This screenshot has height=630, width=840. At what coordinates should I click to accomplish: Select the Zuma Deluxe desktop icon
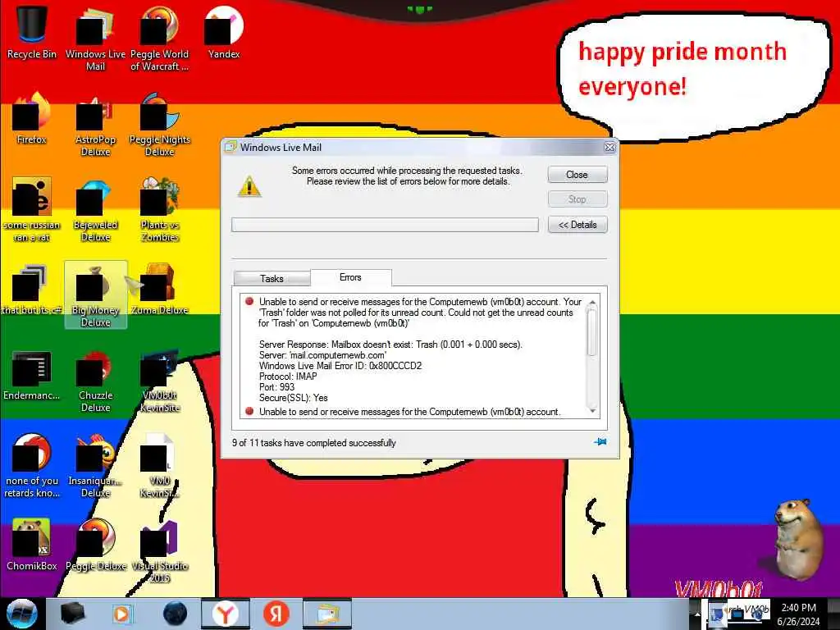point(159,290)
